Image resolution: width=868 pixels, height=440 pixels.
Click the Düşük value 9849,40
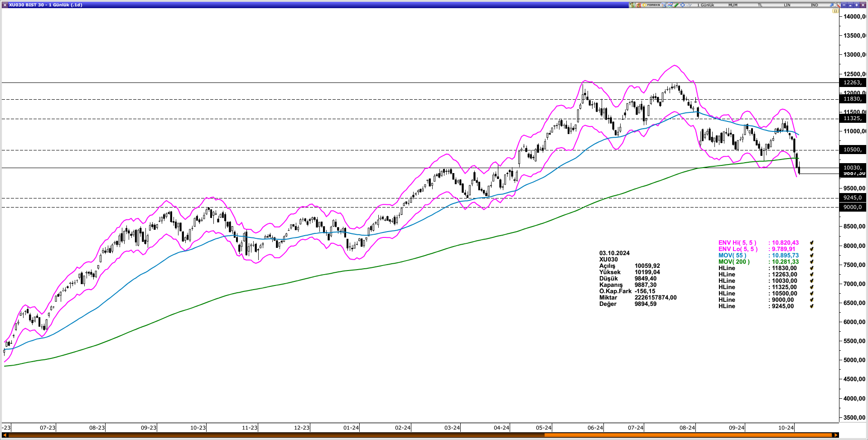pos(646,279)
